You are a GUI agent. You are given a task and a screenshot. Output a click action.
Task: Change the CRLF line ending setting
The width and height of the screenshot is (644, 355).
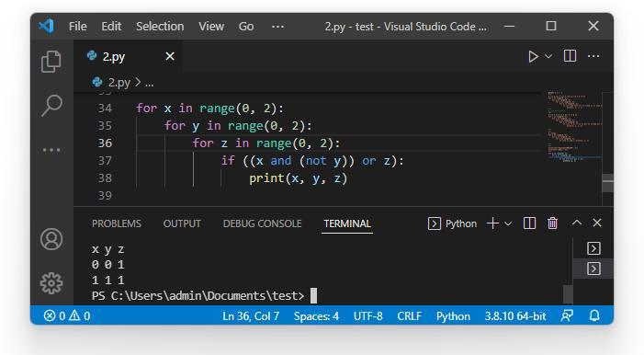click(x=409, y=316)
